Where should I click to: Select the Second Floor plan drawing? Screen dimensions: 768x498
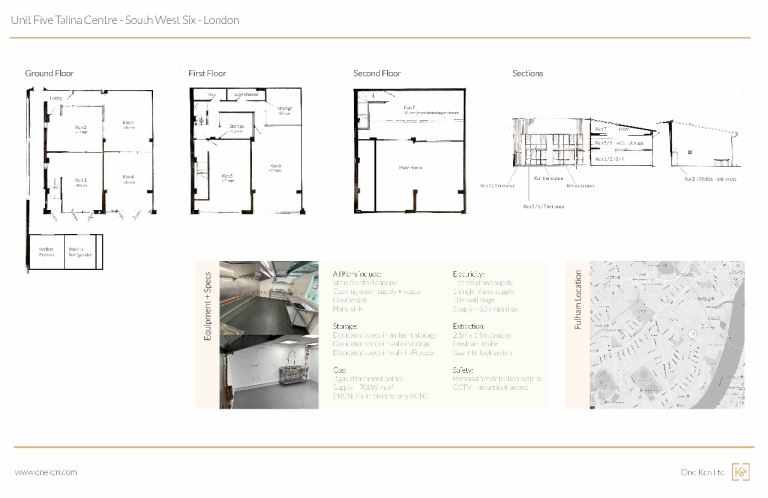tap(409, 151)
